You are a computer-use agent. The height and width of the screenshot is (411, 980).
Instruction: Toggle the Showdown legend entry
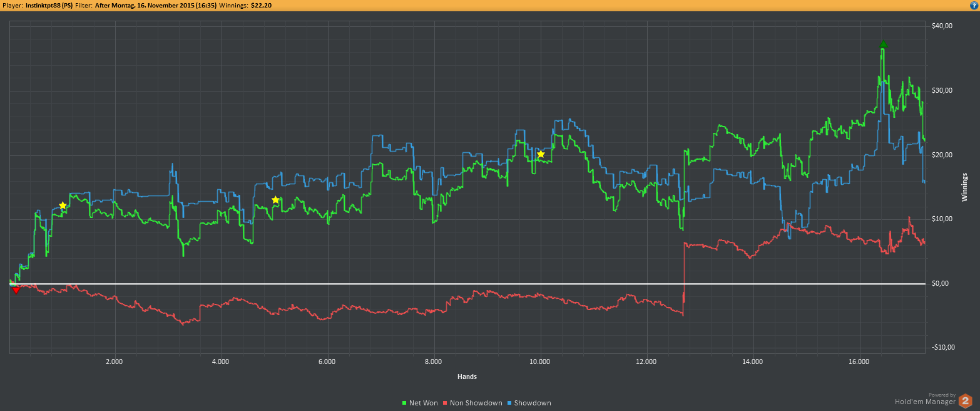529,403
